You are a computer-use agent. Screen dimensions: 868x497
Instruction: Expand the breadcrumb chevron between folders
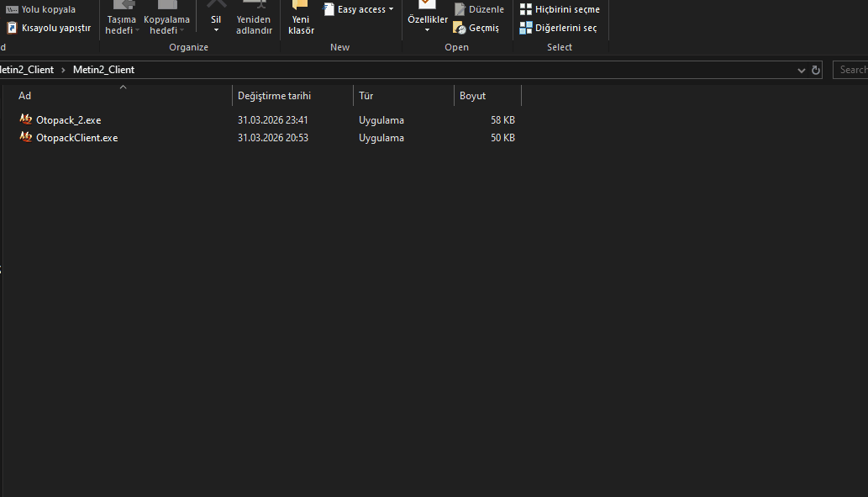pyautogui.click(x=63, y=70)
